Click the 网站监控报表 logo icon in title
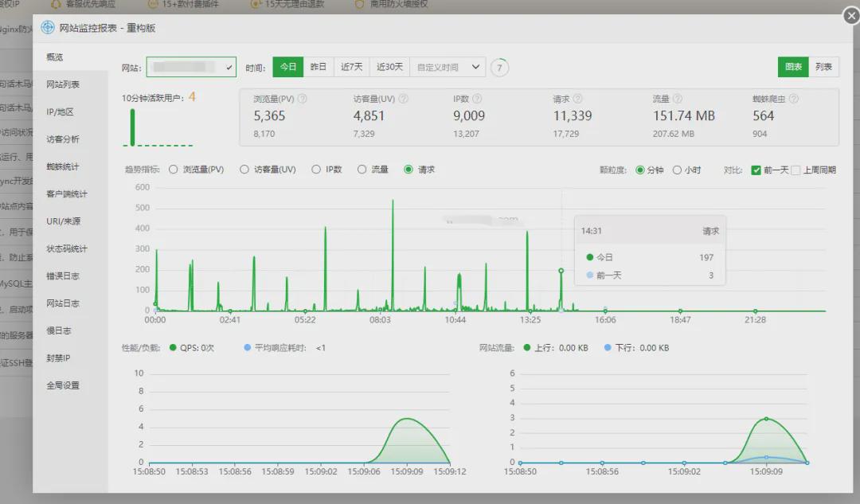Screen dimensions: 860x504 pos(48,27)
